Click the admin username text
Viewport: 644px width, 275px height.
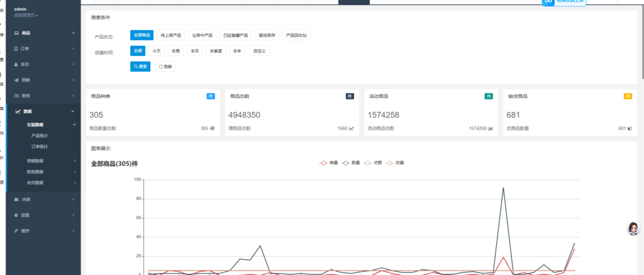pos(20,9)
